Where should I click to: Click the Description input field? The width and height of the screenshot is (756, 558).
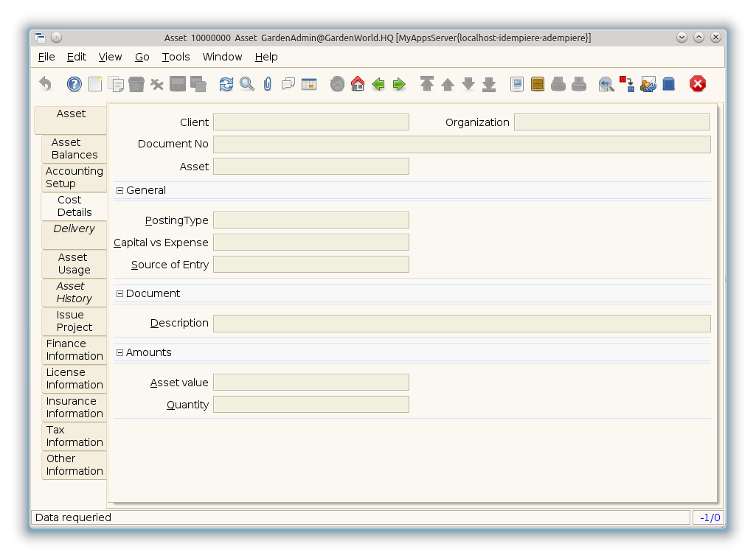coord(461,324)
